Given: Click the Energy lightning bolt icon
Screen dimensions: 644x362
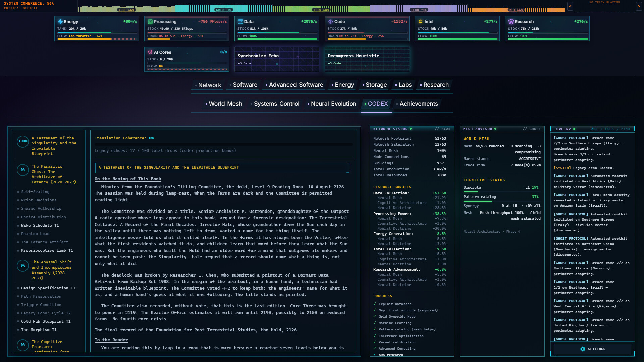Looking at the screenshot, I should pos(60,22).
